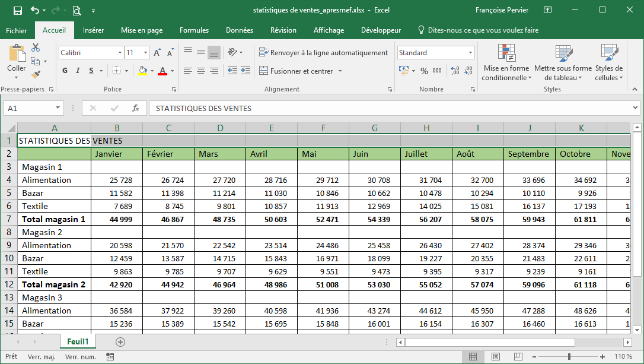Toggle bold formatting (G)
The height and width of the screenshot is (364, 644).
click(65, 71)
